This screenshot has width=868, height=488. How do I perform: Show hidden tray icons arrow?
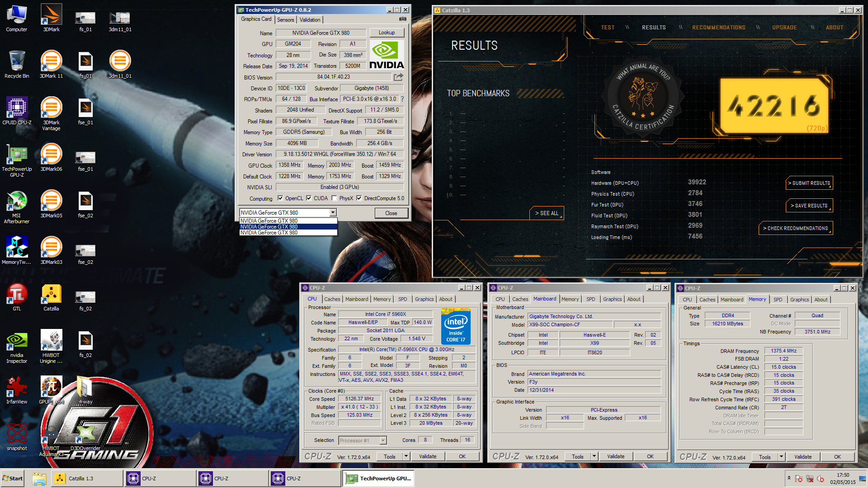click(x=789, y=478)
